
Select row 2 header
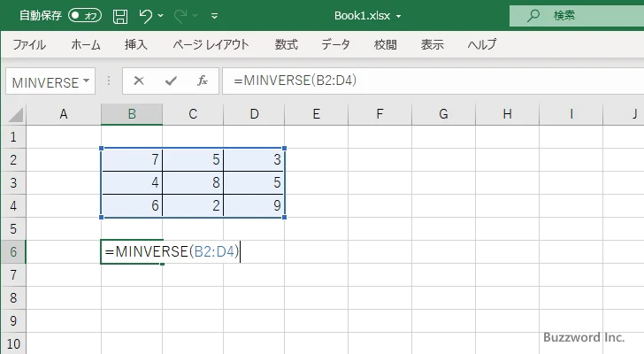click(13, 160)
